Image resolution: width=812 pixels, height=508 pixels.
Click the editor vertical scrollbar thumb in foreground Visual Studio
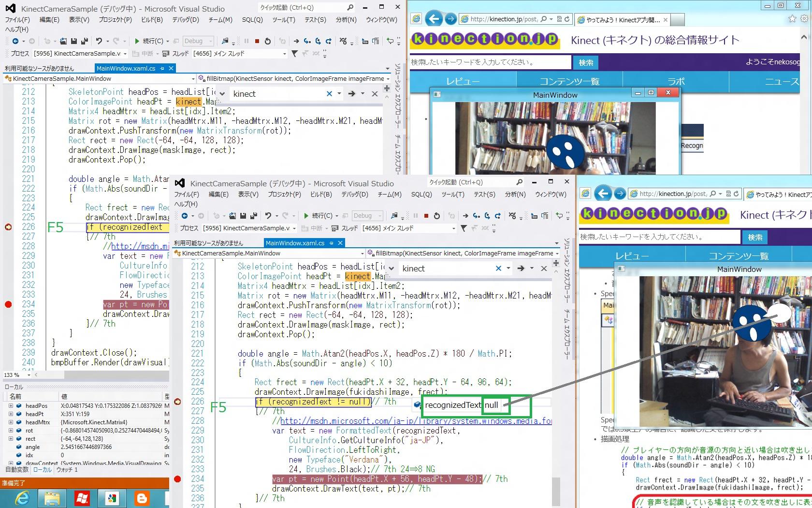pyautogui.click(x=556, y=492)
